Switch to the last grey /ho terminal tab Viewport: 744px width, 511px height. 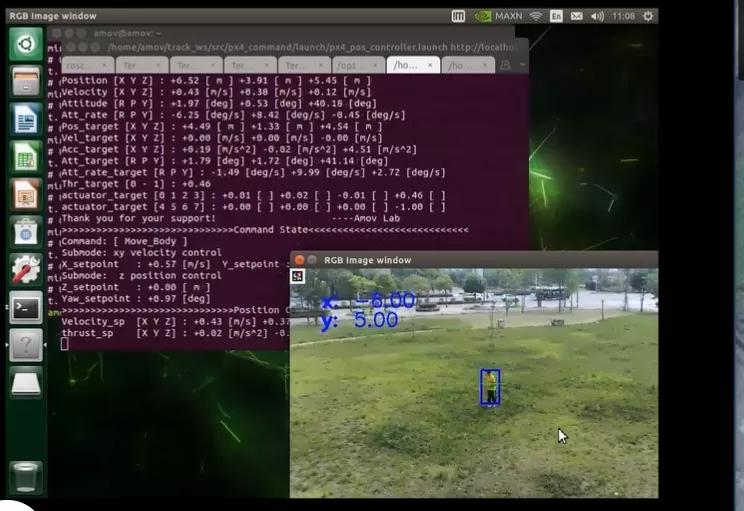[468, 65]
